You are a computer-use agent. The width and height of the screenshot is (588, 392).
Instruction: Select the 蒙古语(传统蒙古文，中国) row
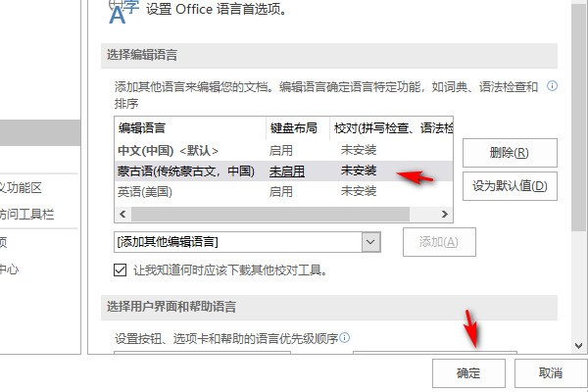pyautogui.click(x=283, y=171)
